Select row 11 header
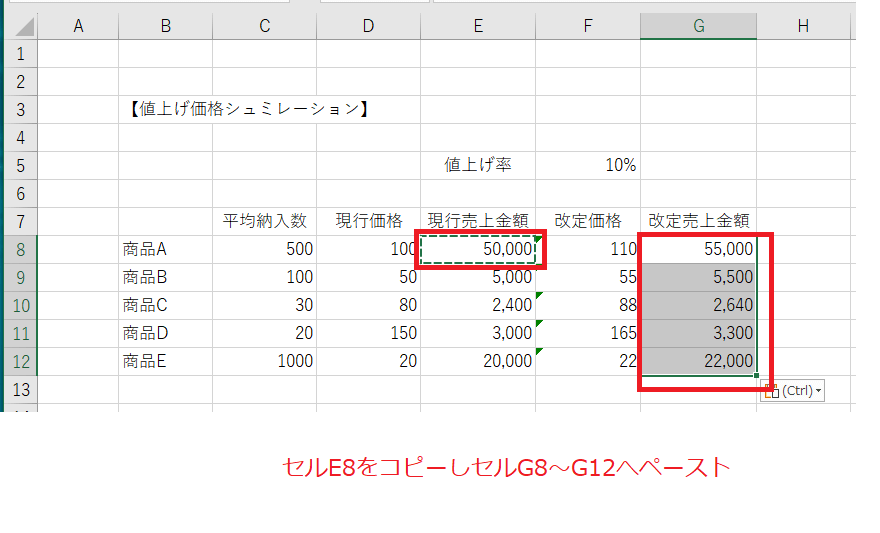This screenshot has width=880, height=533. pos(21,333)
